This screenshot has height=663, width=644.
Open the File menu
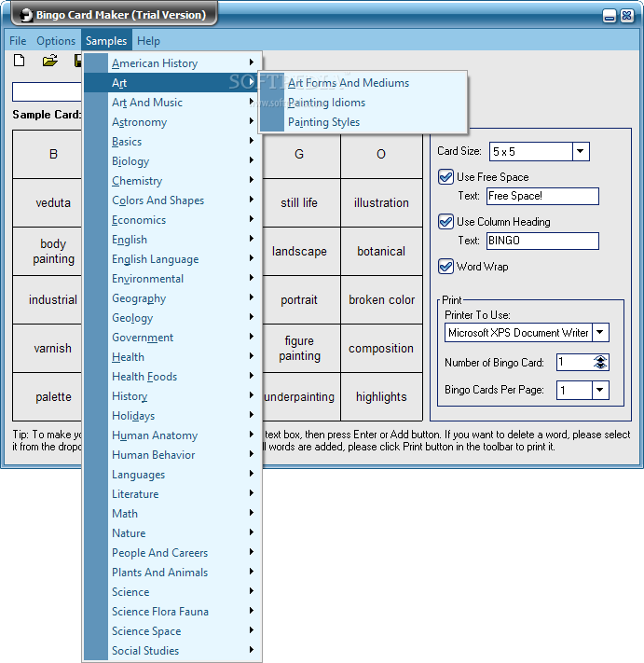tap(18, 41)
